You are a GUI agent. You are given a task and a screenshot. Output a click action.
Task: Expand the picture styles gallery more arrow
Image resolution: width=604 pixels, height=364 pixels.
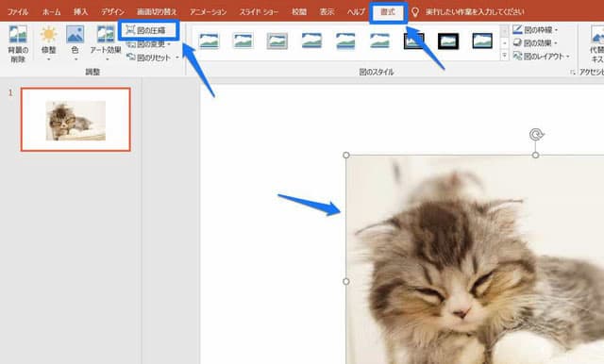(x=504, y=56)
